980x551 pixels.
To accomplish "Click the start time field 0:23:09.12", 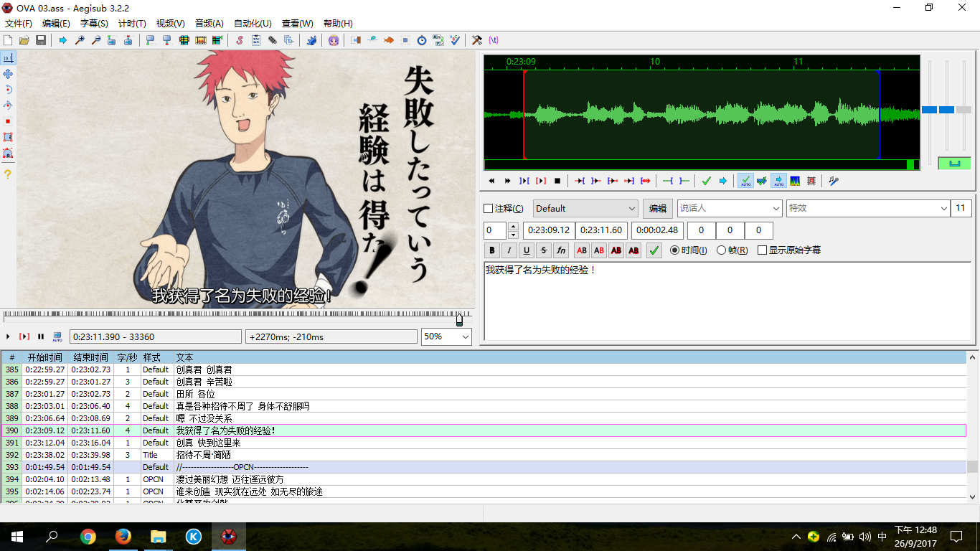I will click(x=548, y=230).
